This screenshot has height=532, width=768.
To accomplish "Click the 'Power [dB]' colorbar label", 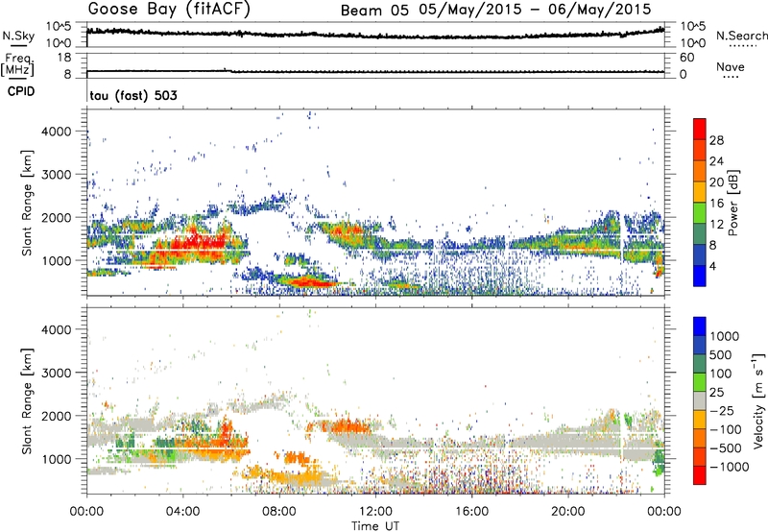I will 732,203.
